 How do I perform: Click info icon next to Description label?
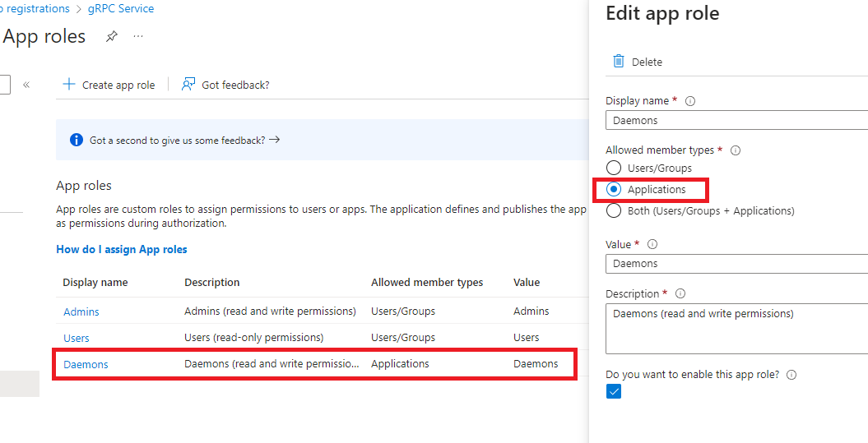pos(680,293)
